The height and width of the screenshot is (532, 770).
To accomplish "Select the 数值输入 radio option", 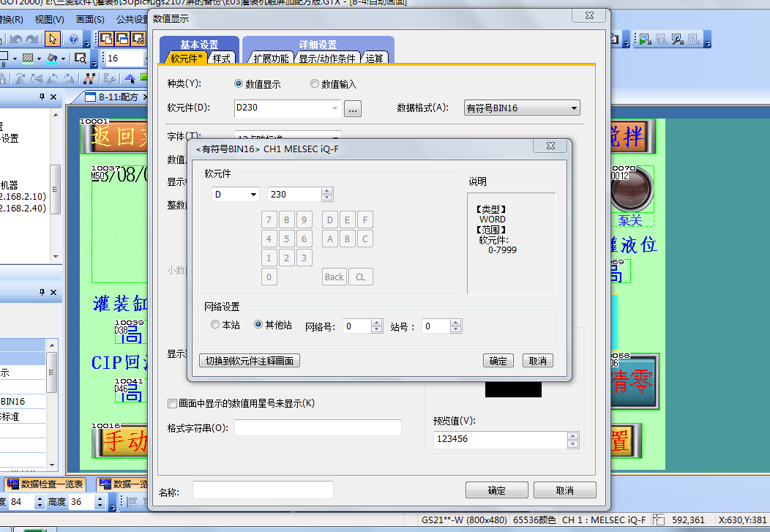I will coord(315,84).
